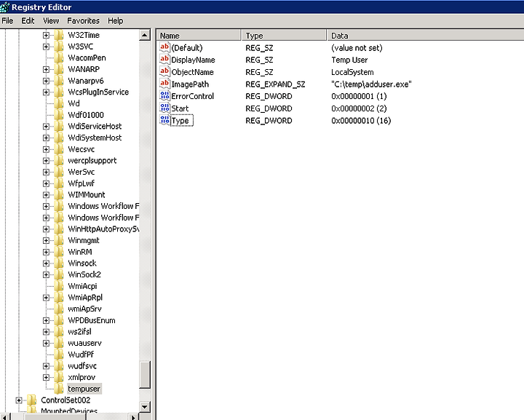Click the folder icon for WinRM

(59, 252)
